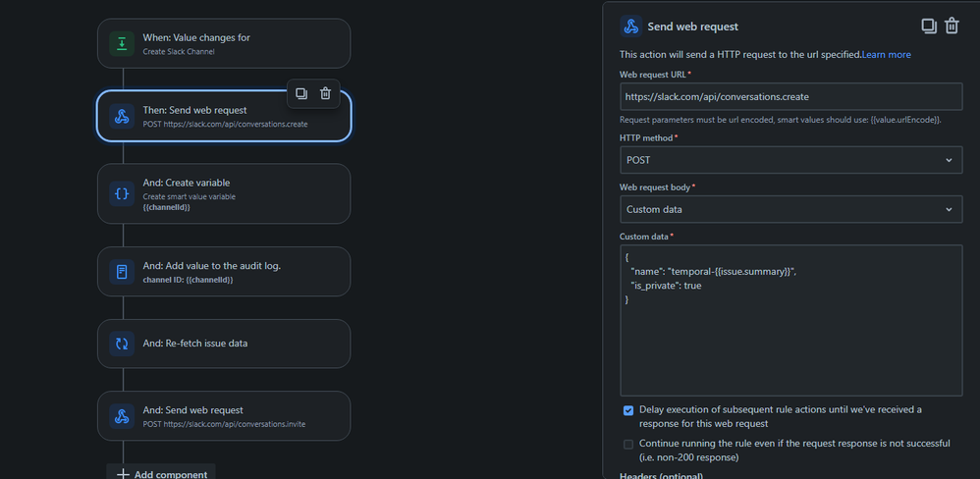Select the conversations.invite Send web request step
This screenshot has width=980, height=479.
coord(224,416)
